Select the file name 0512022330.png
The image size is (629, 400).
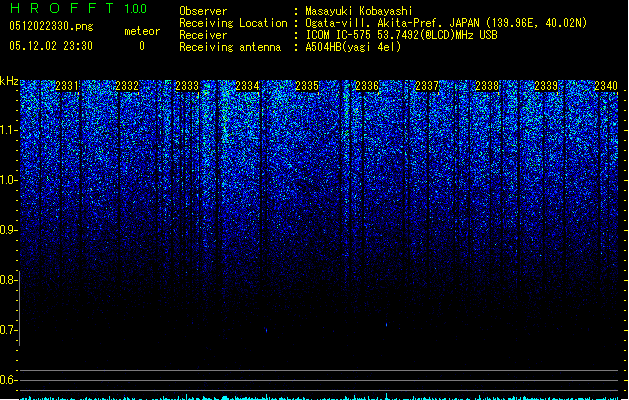click(x=51, y=27)
